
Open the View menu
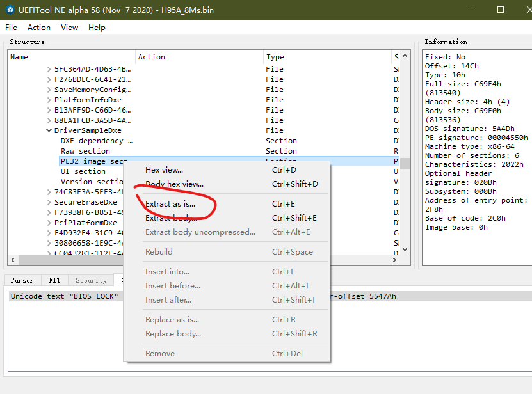point(70,28)
